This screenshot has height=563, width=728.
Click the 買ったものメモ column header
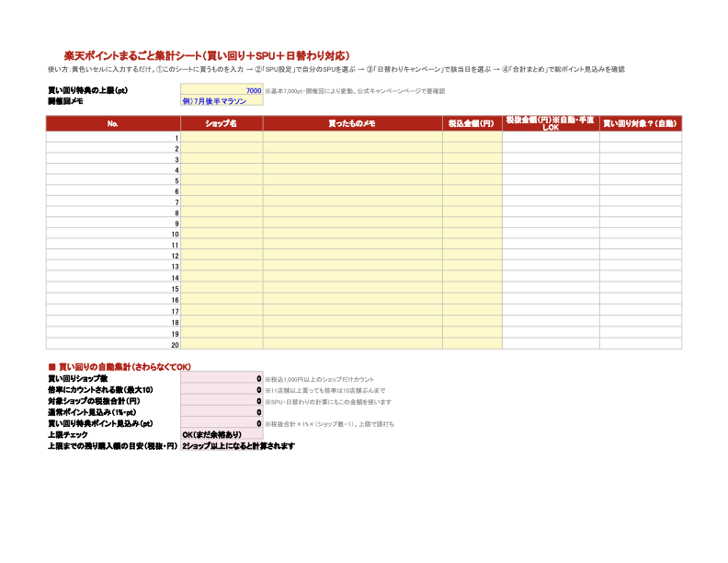(x=353, y=123)
